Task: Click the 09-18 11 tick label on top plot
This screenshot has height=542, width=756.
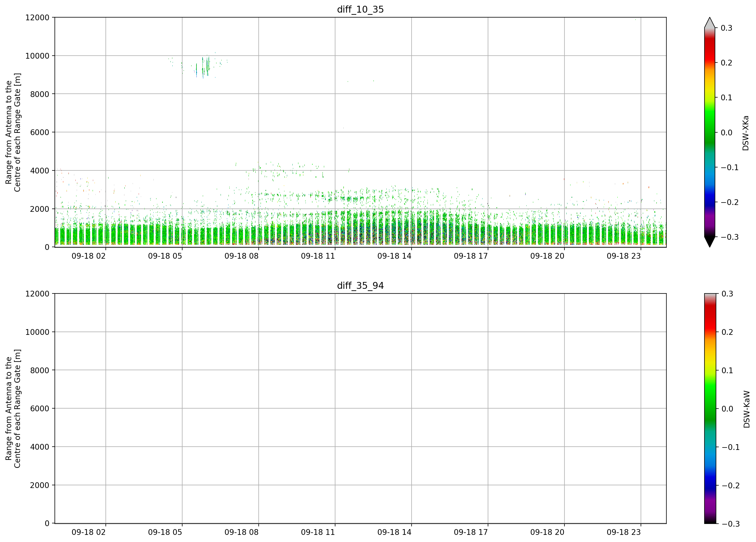Action: (x=318, y=256)
